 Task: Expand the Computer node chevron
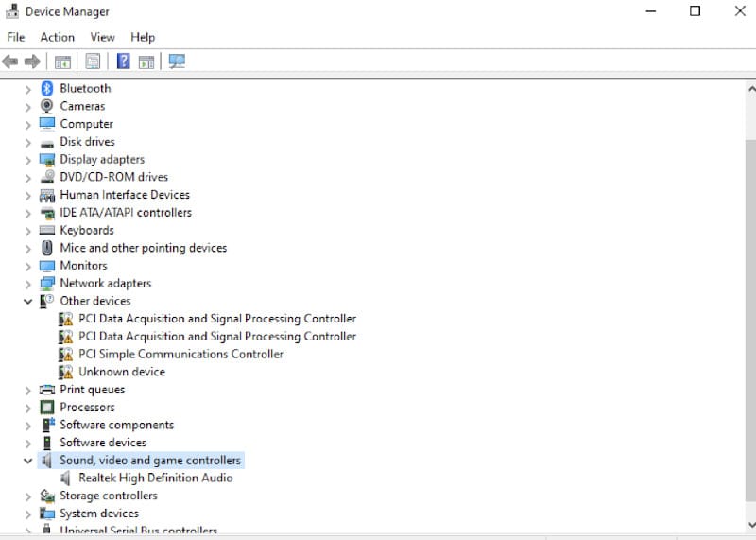coord(28,125)
